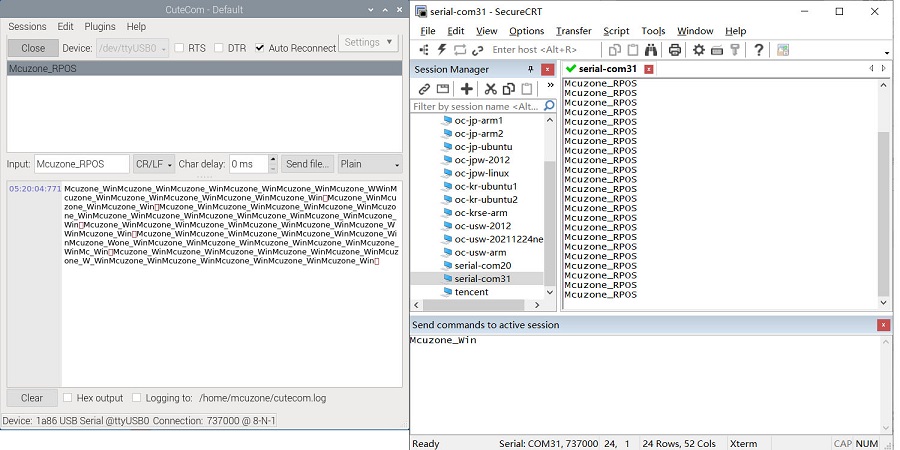Click Session Manager connect link icon
Viewport: 900px width, 450px height.
[x=424, y=89]
